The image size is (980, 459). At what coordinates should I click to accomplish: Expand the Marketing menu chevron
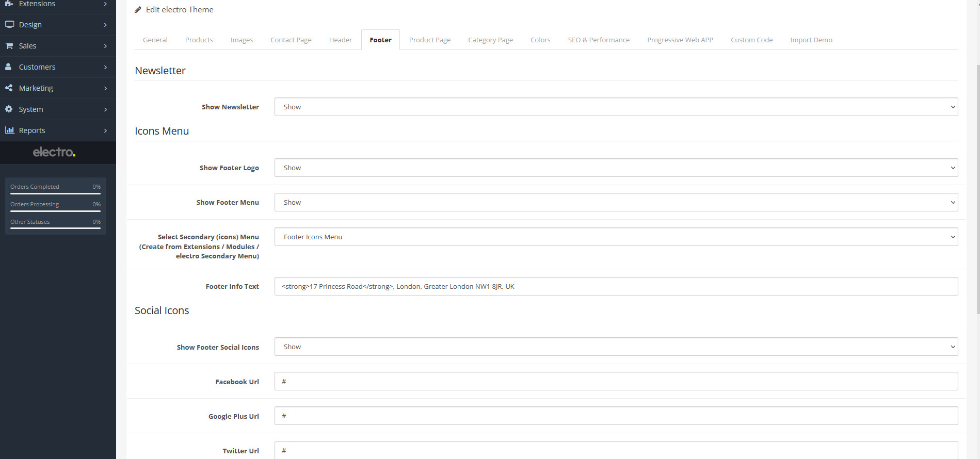pos(105,88)
